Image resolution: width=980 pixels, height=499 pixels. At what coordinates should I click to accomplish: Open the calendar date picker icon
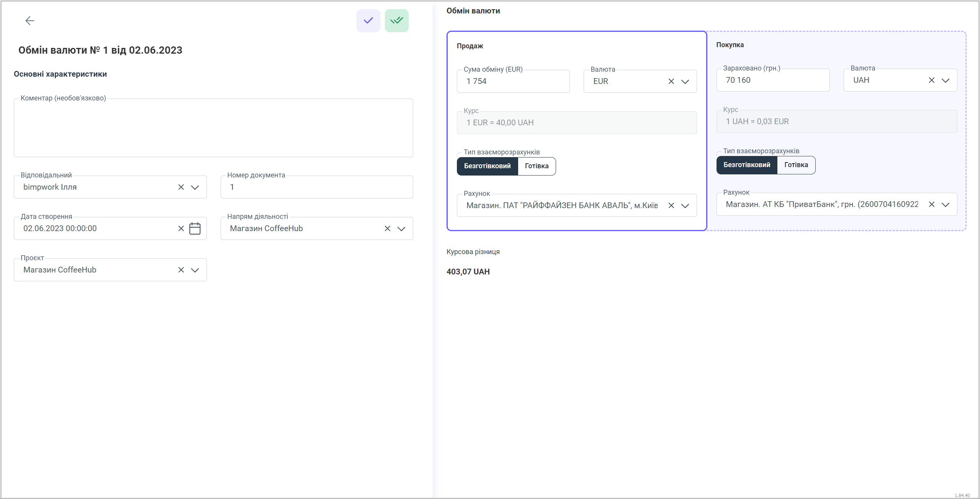(x=195, y=229)
